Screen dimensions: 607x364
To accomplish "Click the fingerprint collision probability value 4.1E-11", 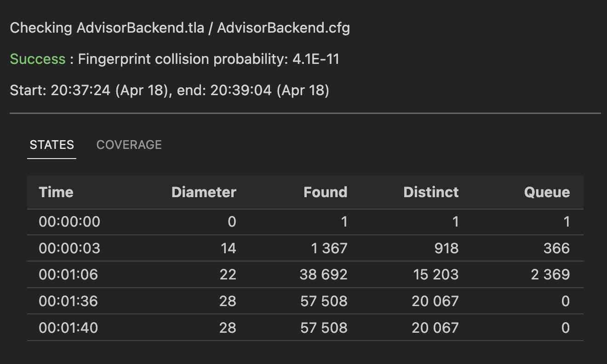I will click(x=316, y=59).
